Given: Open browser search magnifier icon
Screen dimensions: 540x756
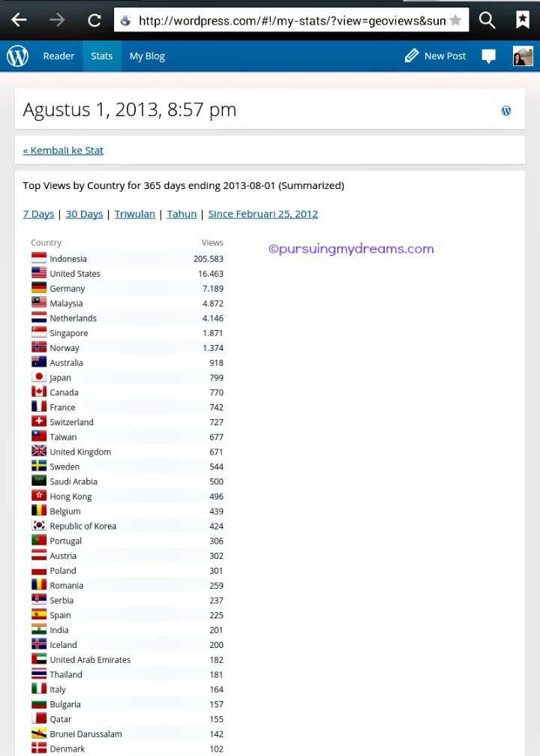Looking at the screenshot, I should (487, 20).
